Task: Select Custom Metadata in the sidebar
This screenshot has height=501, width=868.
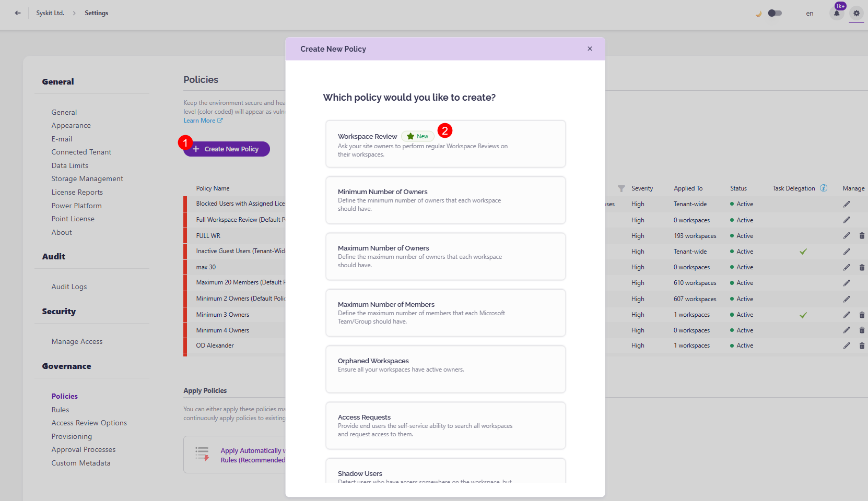Action: pos(80,463)
